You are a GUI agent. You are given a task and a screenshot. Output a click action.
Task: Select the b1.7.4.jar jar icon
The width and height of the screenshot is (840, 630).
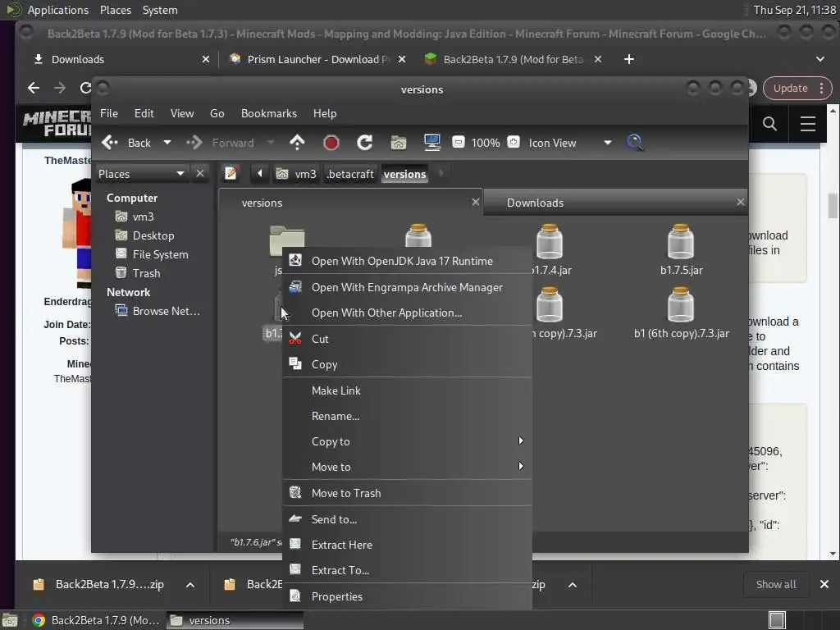550,242
